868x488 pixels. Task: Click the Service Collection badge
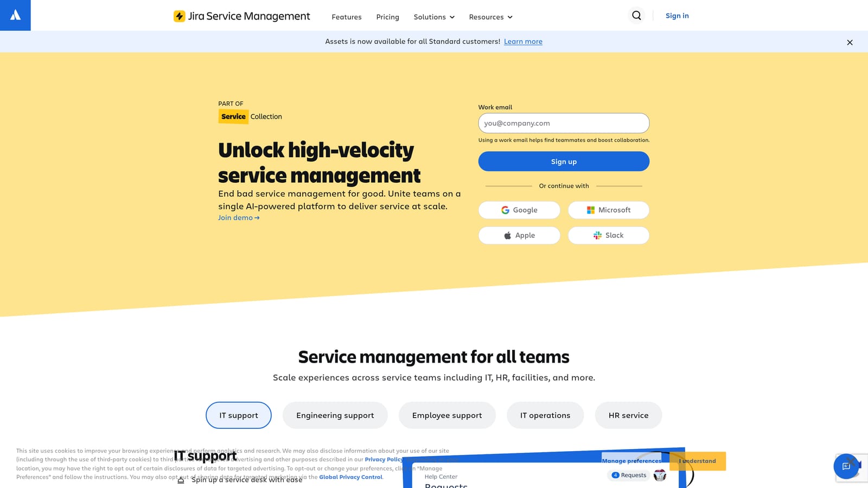(250, 117)
